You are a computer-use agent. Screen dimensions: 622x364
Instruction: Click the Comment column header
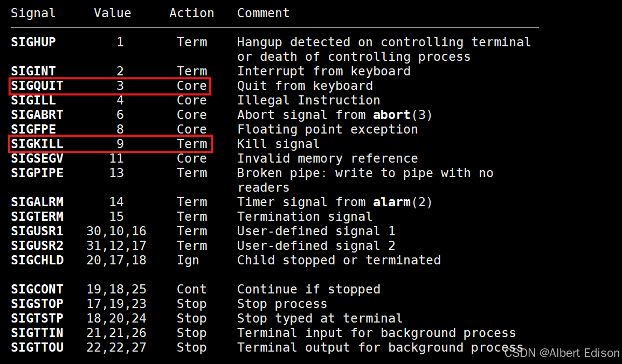(264, 13)
